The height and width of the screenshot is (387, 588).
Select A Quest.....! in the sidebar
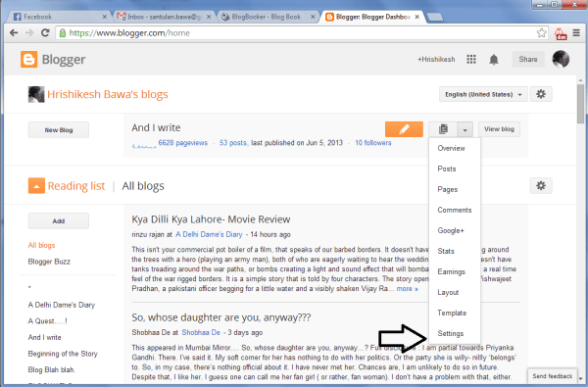pos(48,321)
